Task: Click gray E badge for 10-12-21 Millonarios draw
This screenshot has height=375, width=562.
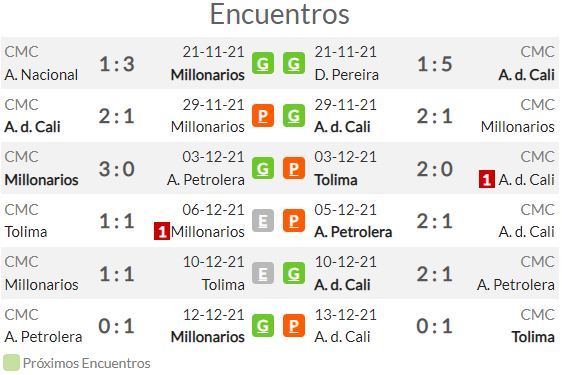Action: coord(263,273)
